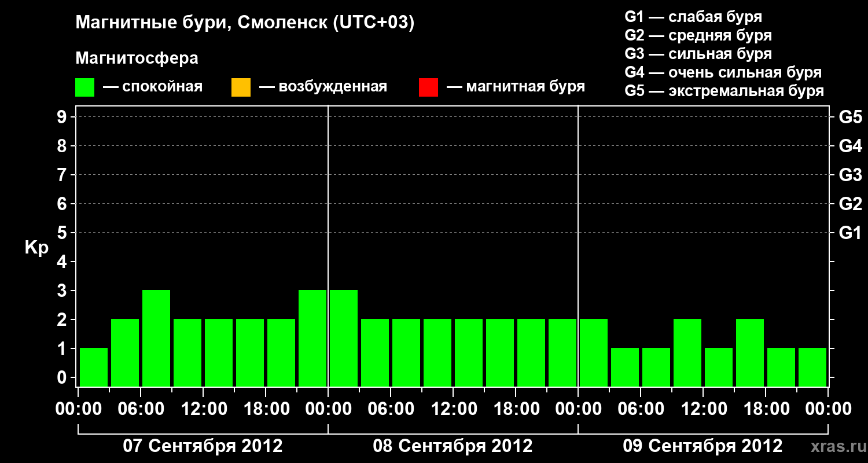This screenshot has width=868, height=463.
Task: Click the Kp 2 bar at 09:00 on 09 Сентября
Action: click(x=687, y=352)
